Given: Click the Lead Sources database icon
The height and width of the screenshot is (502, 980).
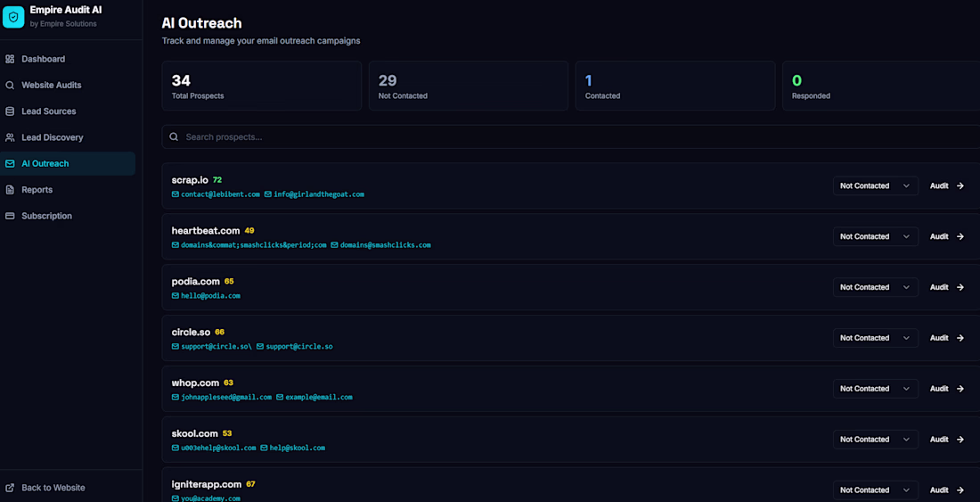Looking at the screenshot, I should [x=10, y=111].
